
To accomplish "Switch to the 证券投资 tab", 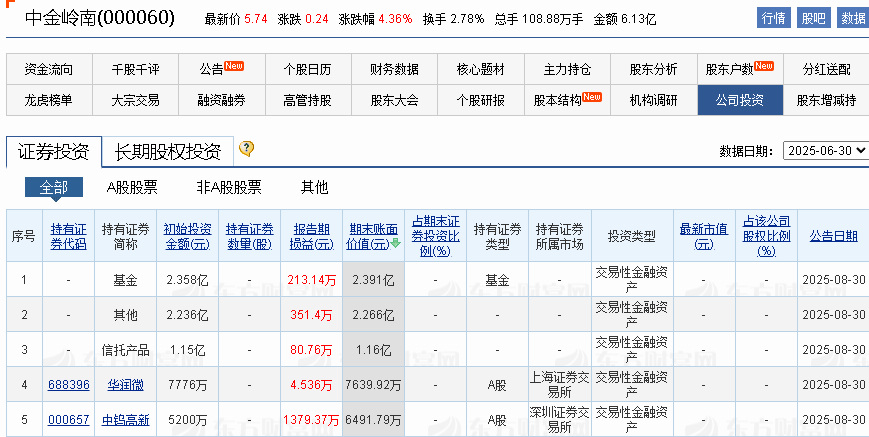I will point(54,151).
